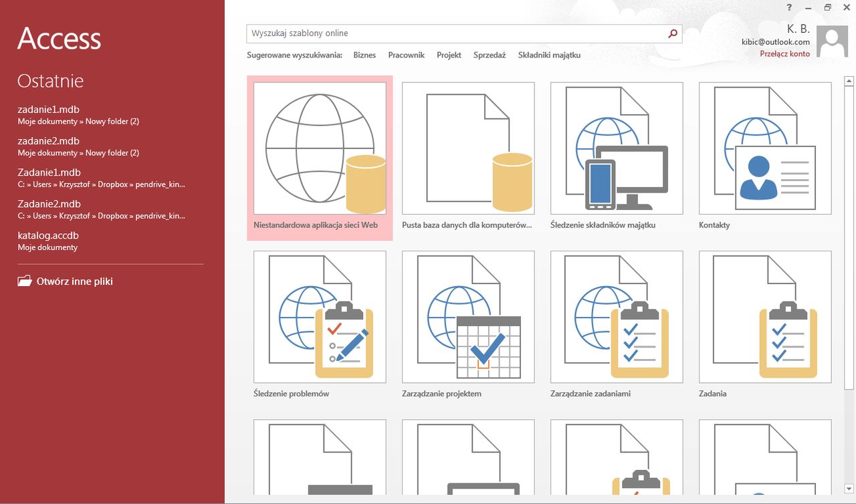Image resolution: width=856 pixels, height=504 pixels.
Task: Search suggested term Projekt
Action: [x=449, y=55]
